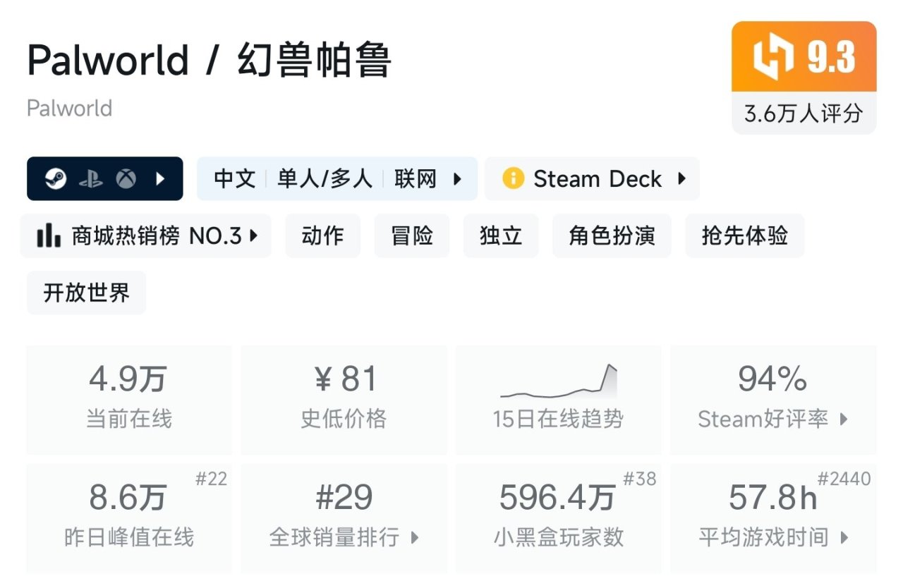Image resolution: width=903 pixels, height=588 pixels.
Task: Open the 平均游戏时间 57.8h details
Action: click(773, 517)
